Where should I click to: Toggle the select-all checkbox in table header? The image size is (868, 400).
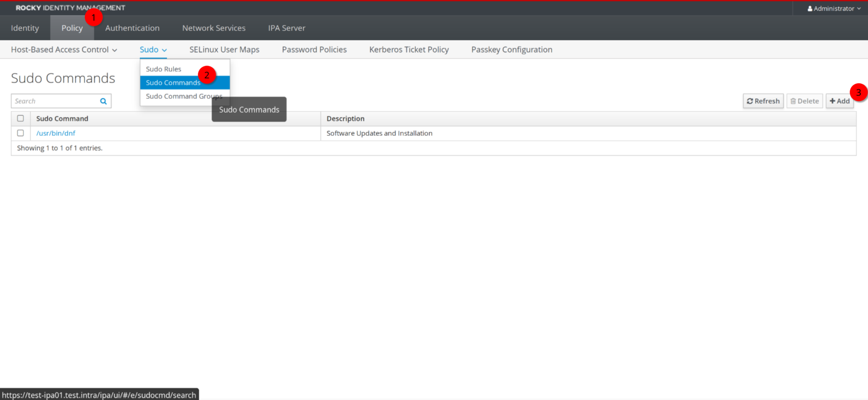click(x=20, y=119)
